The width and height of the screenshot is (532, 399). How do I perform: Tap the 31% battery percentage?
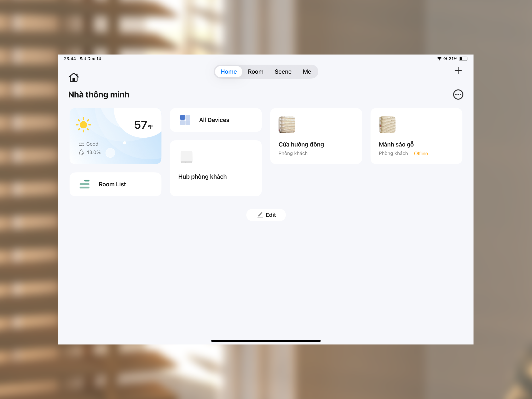click(x=453, y=59)
